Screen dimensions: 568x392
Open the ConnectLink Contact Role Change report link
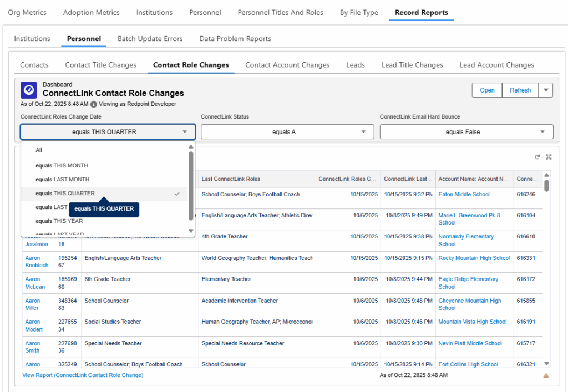click(82, 375)
